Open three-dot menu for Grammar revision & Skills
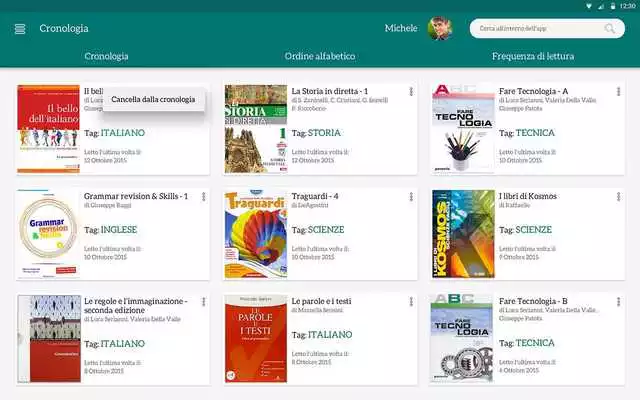Screen dimensions: 640x400 (203, 197)
